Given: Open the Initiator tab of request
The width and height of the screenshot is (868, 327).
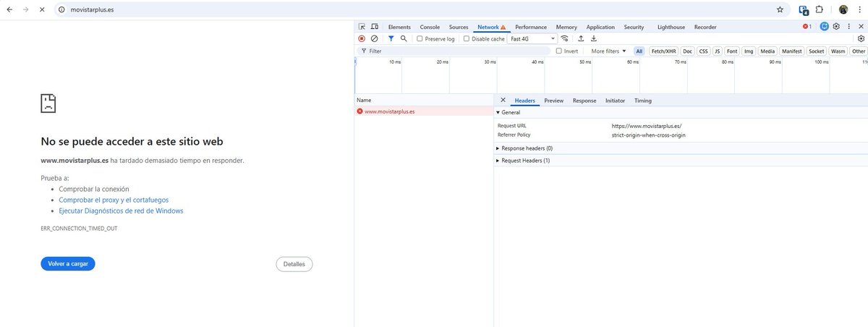Looking at the screenshot, I should click(x=616, y=101).
